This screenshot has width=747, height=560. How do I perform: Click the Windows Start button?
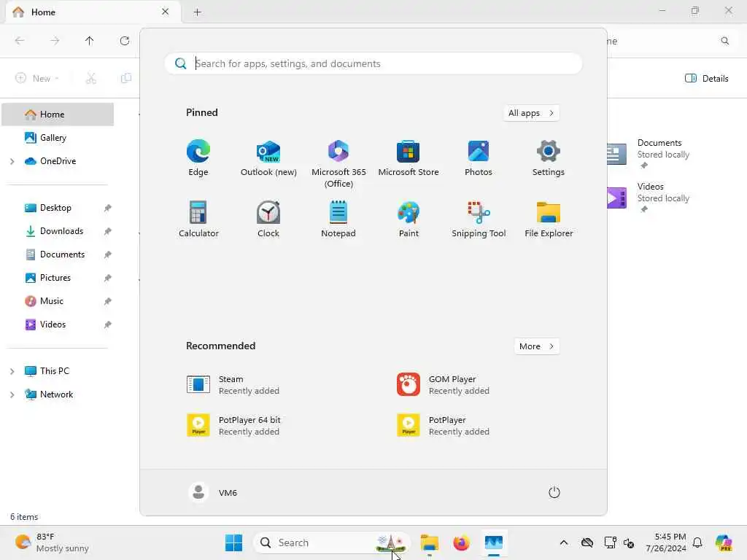click(233, 542)
